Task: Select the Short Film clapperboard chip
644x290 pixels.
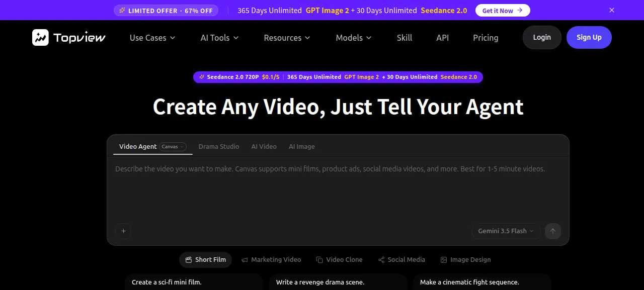Action: [205, 260]
